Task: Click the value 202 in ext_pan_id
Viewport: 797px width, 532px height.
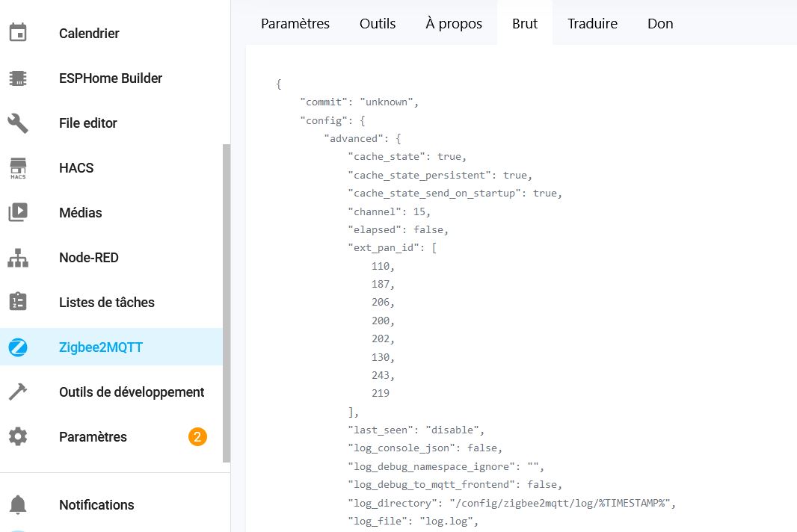Action: pos(383,339)
